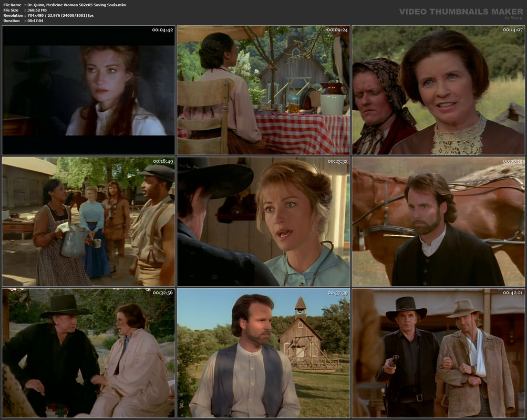Click the 'Duration' label
Image resolution: width=527 pixels, height=420 pixels.
coord(12,21)
